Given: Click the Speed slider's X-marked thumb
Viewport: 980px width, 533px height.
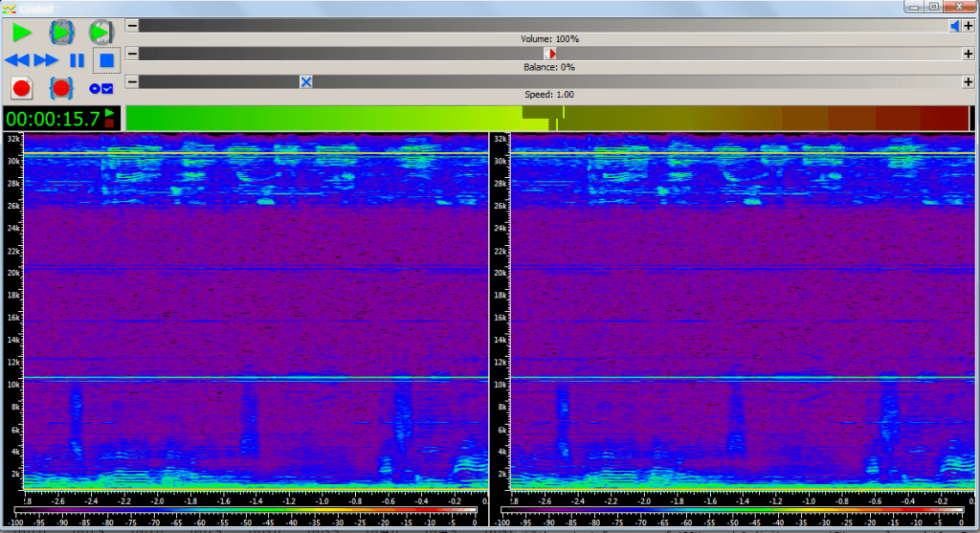Looking at the screenshot, I should click(305, 82).
